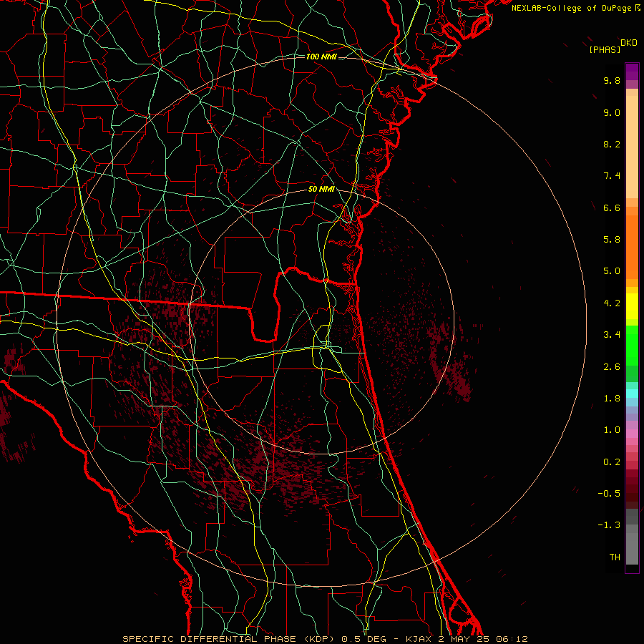Click the 50 NMI range ring label
This screenshot has height=644, width=644.
pos(321,190)
